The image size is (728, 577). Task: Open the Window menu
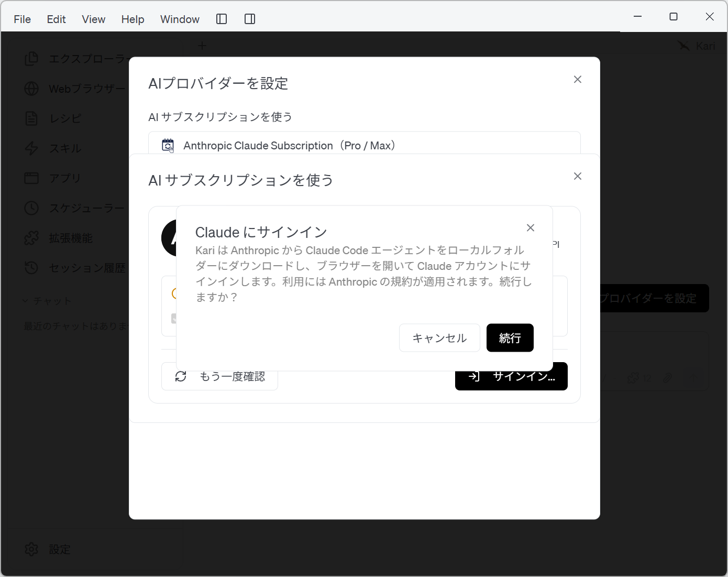(180, 19)
